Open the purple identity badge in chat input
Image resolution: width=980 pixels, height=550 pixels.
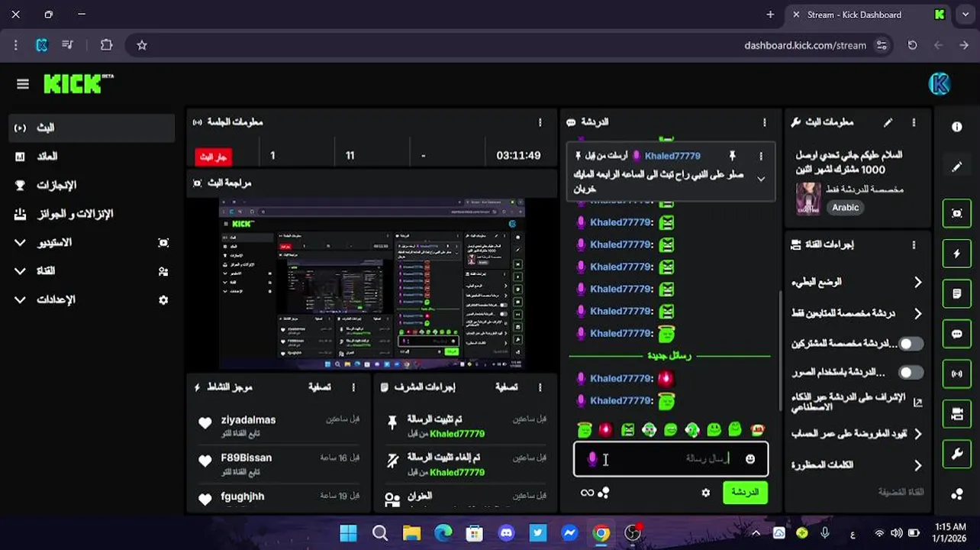tap(592, 458)
